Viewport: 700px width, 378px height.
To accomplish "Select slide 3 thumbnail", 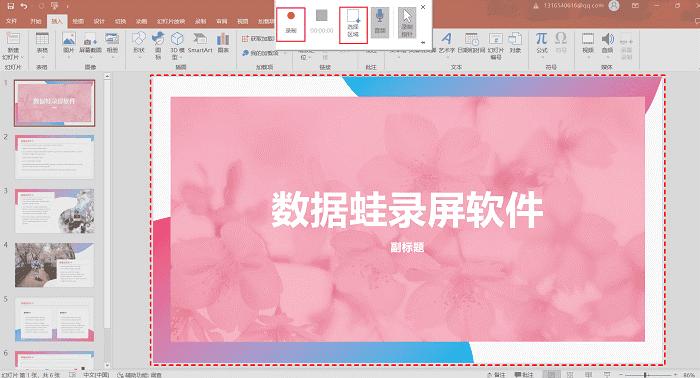I will (54, 211).
